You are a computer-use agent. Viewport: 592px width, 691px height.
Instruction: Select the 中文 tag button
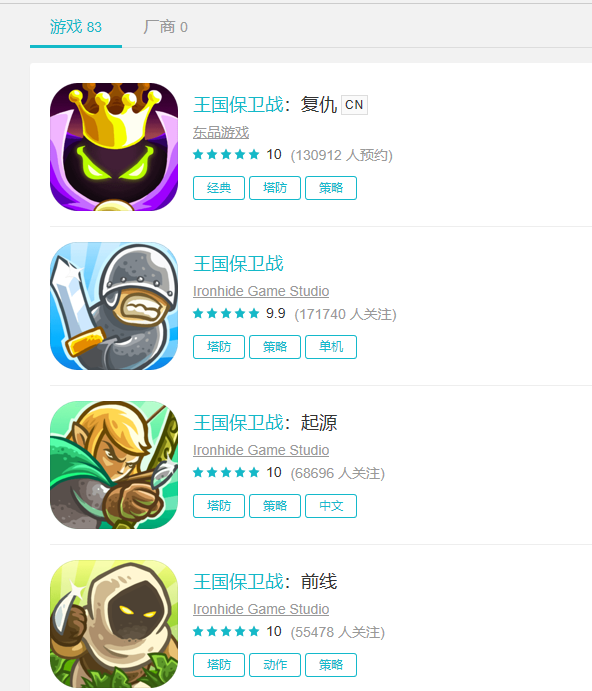331,506
